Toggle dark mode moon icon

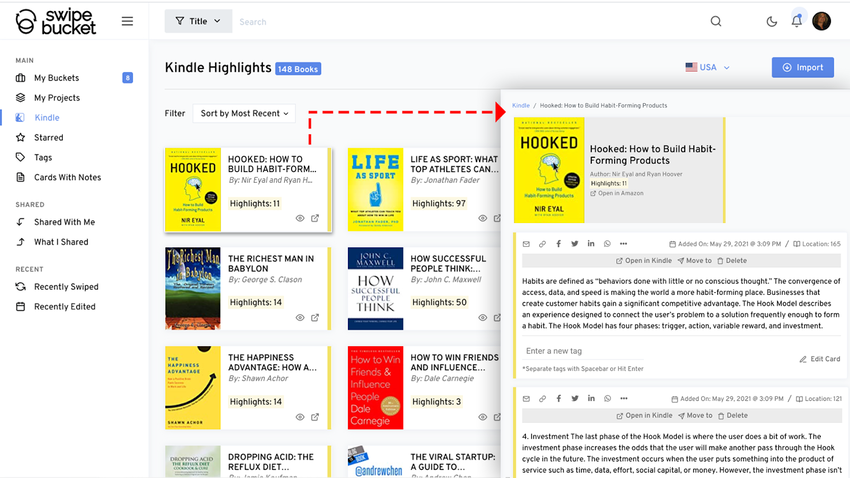click(771, 22)
